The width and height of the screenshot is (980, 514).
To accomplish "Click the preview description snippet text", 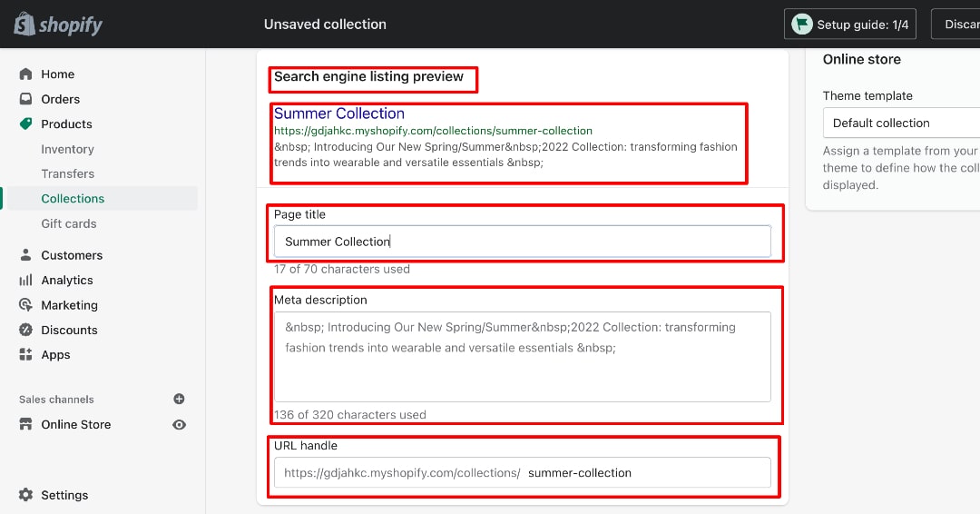I will point(505,154).
